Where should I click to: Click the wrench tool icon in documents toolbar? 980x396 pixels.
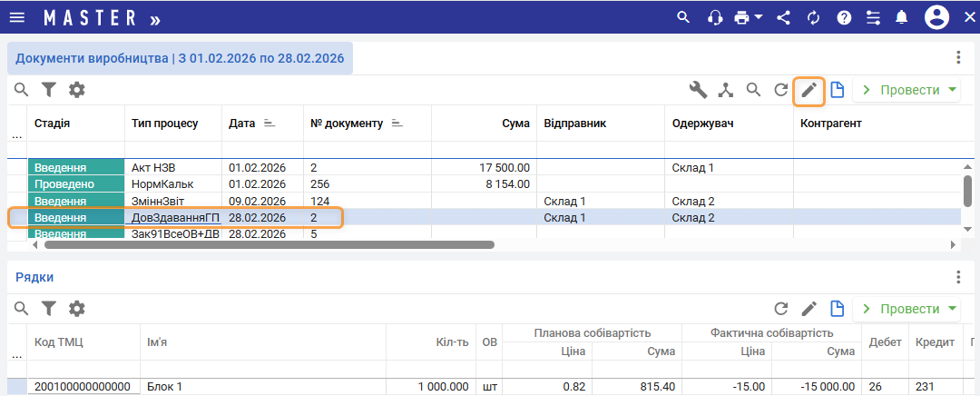[x=698, y=90]
